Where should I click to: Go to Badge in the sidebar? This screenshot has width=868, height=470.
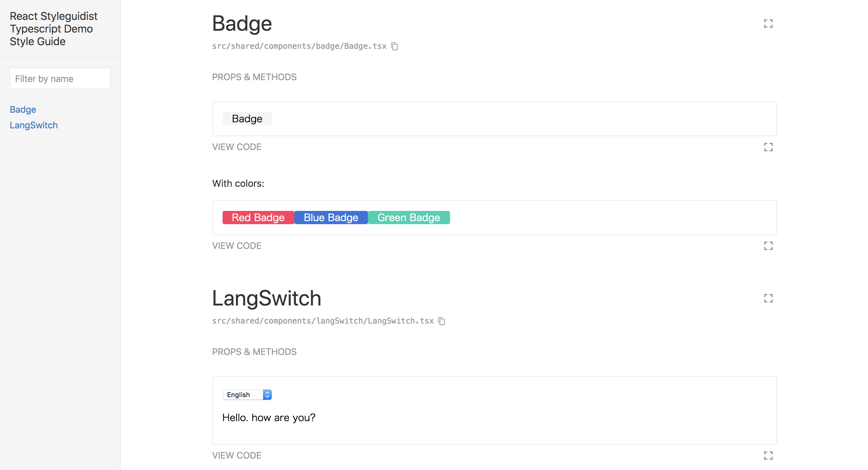23,109
